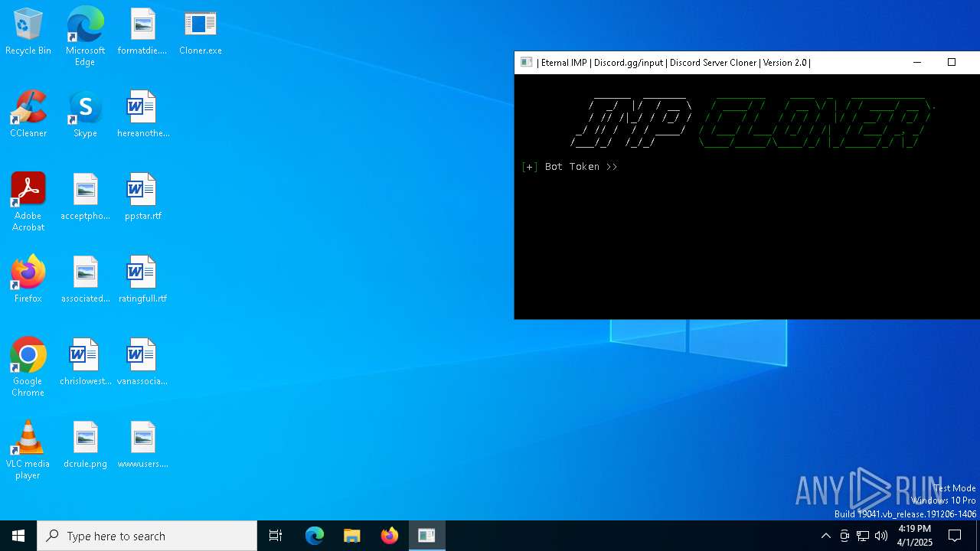The width and height of the screenshot is (980, 551).
Task: Select the ppstar.rtf document icon
Action: (x=142, y=197)
